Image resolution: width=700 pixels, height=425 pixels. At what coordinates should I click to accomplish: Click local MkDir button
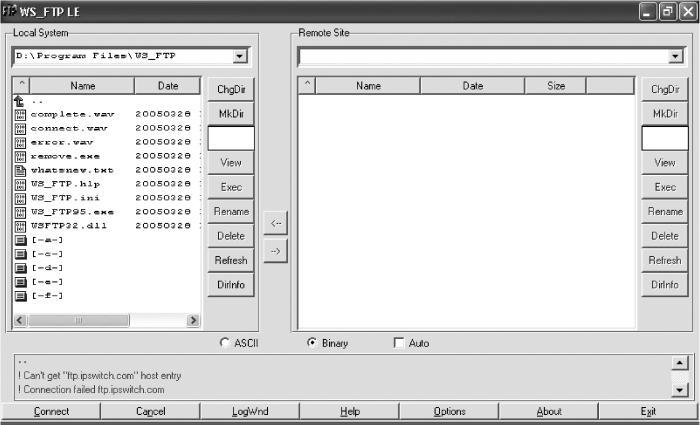coord(231,114)
